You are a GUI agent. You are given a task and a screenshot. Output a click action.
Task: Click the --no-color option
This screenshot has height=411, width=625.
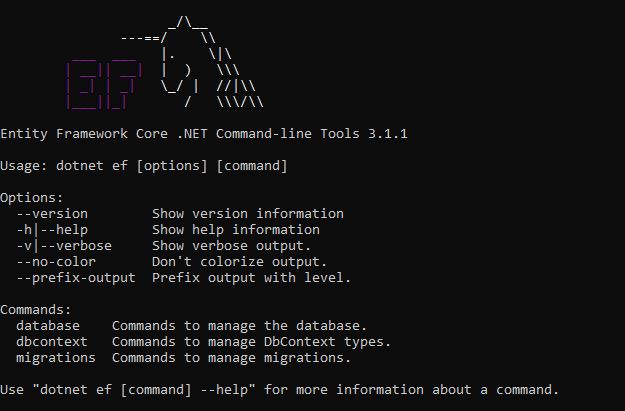pyautogui.click(x=56, y=262)
